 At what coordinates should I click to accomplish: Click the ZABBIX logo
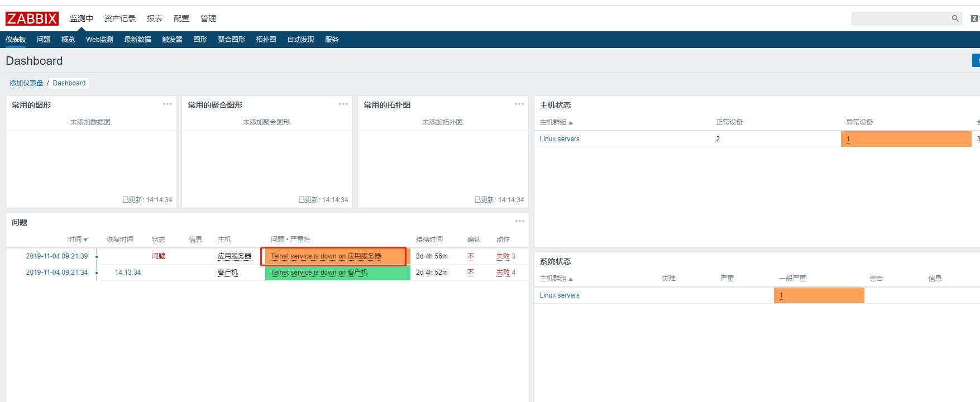tap(32, 19)
